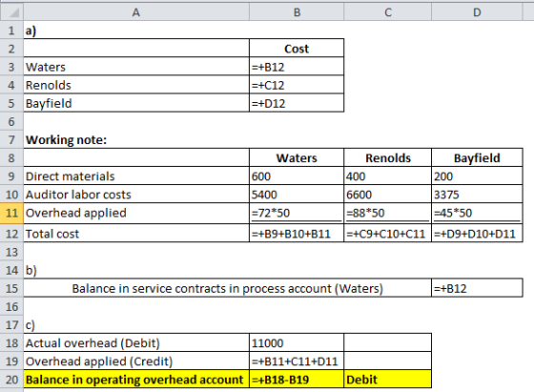Click formula cell '=+D12'
Viewport: 534px width, 392px height.
click(x=297, y=103)
